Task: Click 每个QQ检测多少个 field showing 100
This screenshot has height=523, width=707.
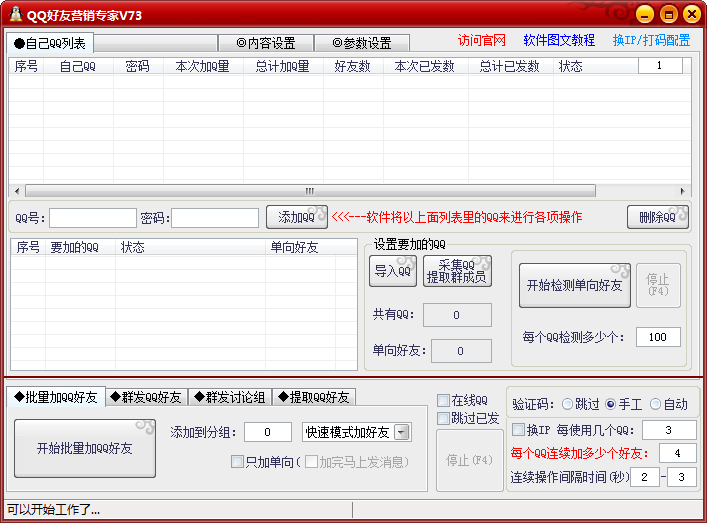Action: (x=658, y=337)
